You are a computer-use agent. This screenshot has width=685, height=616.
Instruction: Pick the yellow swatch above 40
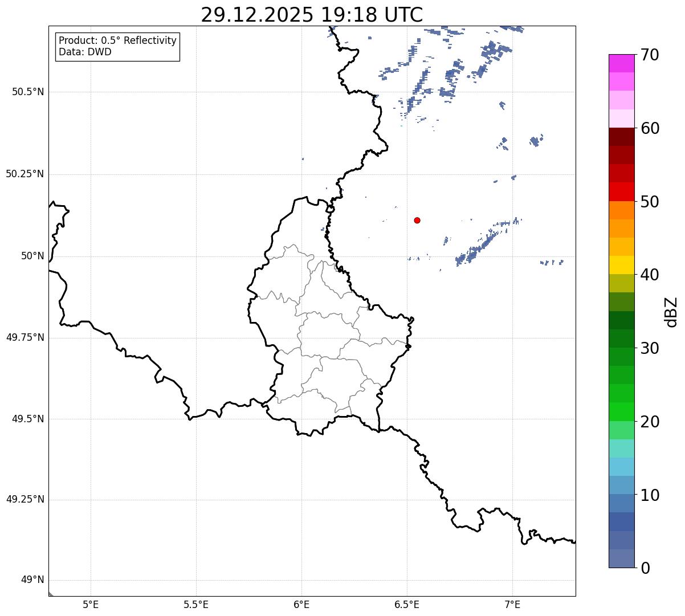tap(621, 265)
